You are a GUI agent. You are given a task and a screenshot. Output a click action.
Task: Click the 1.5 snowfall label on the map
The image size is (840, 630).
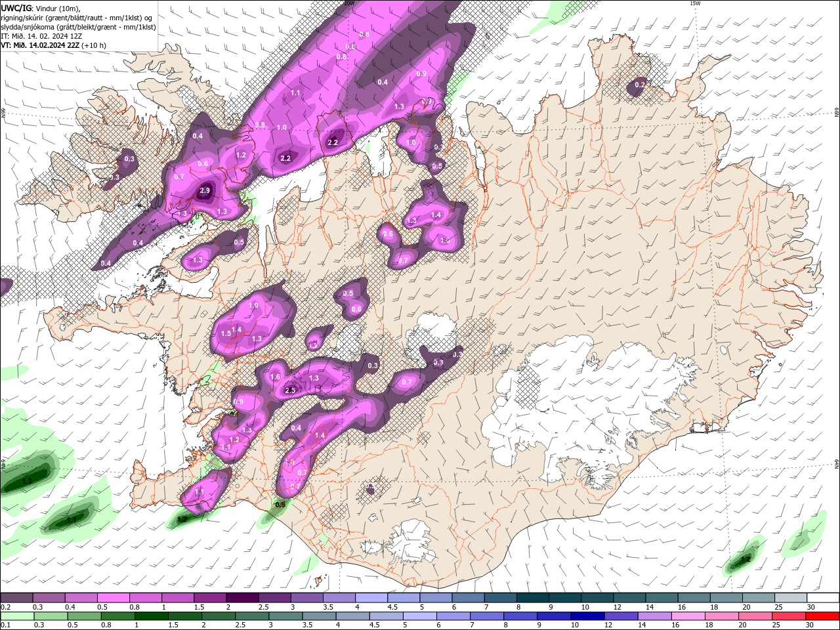(226, 333)
